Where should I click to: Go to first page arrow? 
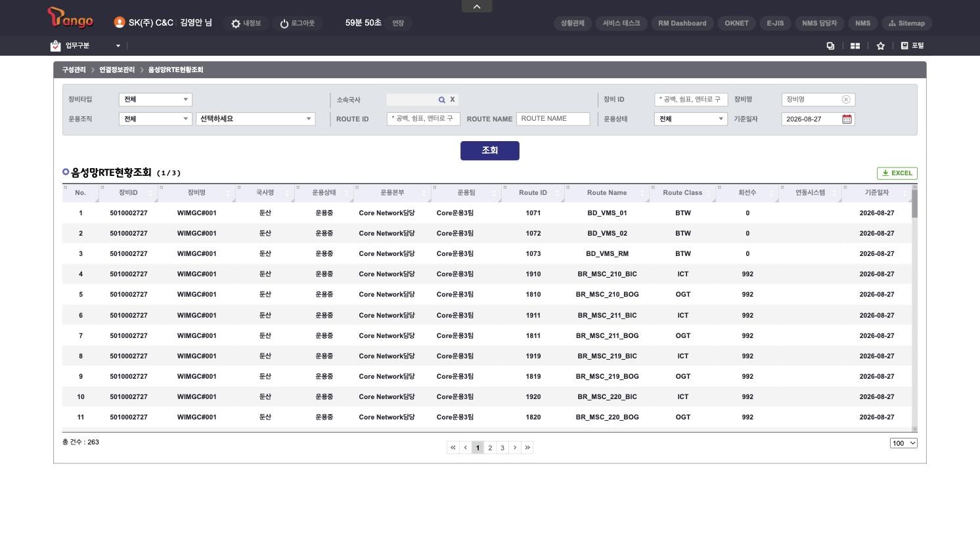[453, 448]
